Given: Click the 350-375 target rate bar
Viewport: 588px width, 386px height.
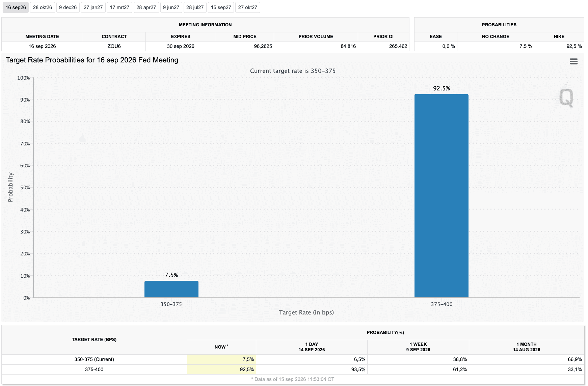Looking at the screenshot, I should [171, 289].
